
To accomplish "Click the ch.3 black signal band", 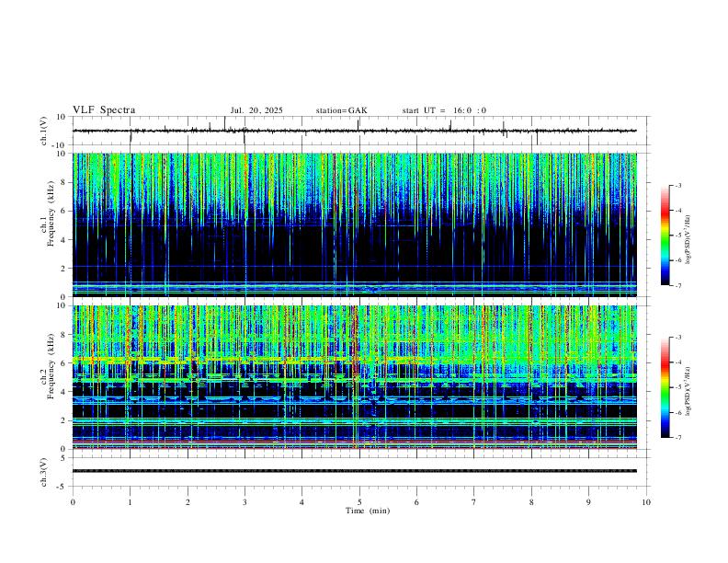I will coord(354,471).
